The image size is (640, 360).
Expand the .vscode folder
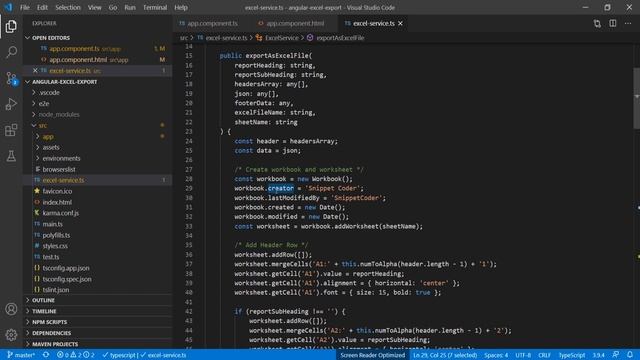coord(49,93)
